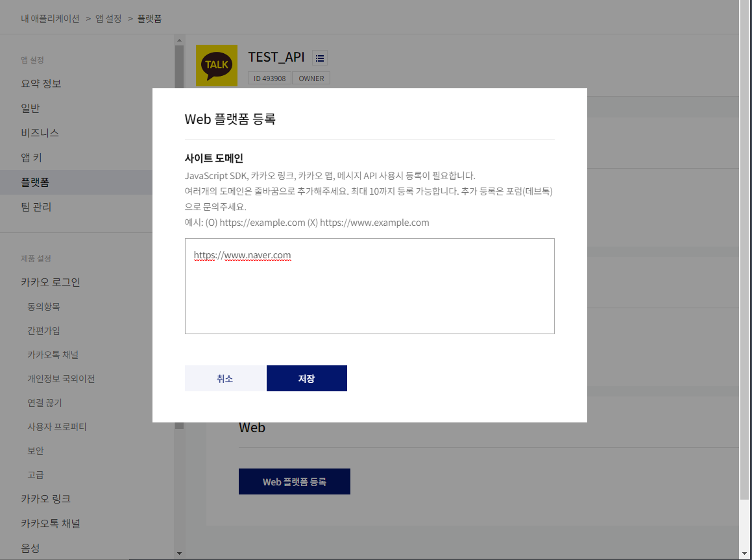Open 고급 submenu

tap(36, 474)
